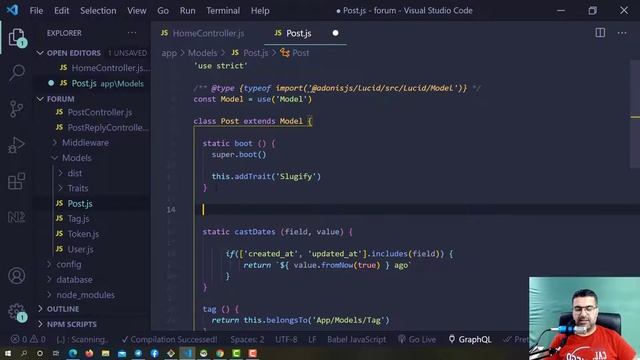Open User.js in file tree
The width and height of the screenshot is (640, 360).
click(x=80, y=249)
